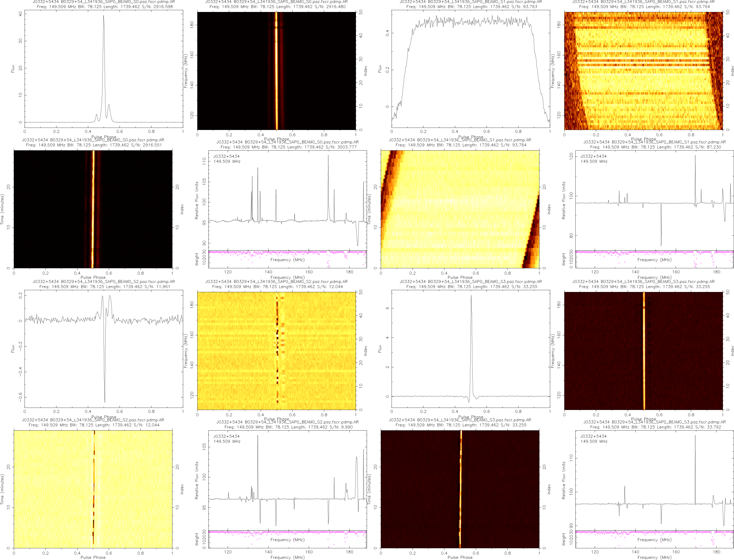This screenshot has width=734, height=560.
Task: Click the S2 pulse profile with negative dip
Action: 104,348
